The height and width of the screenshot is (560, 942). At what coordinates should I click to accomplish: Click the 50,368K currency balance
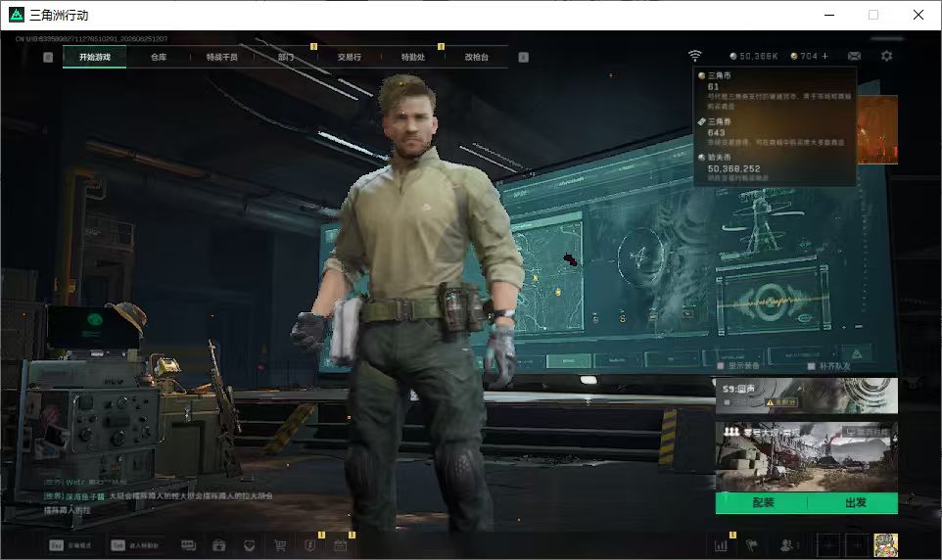(753, 56)
